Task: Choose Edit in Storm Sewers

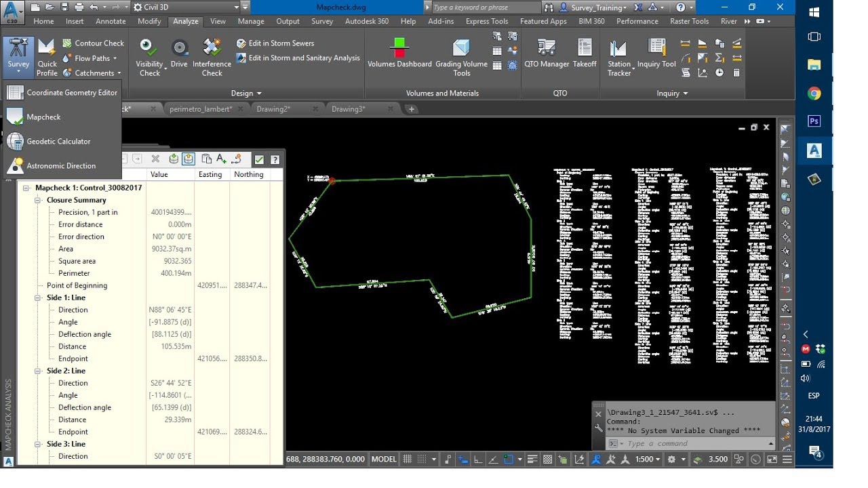Action: coord(275,43)
